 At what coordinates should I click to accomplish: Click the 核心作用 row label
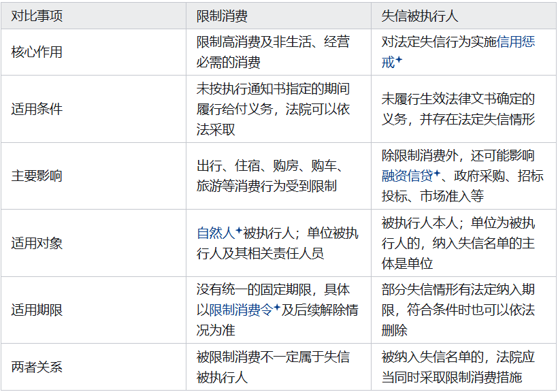pyautogui.click(x=37, y=52)
